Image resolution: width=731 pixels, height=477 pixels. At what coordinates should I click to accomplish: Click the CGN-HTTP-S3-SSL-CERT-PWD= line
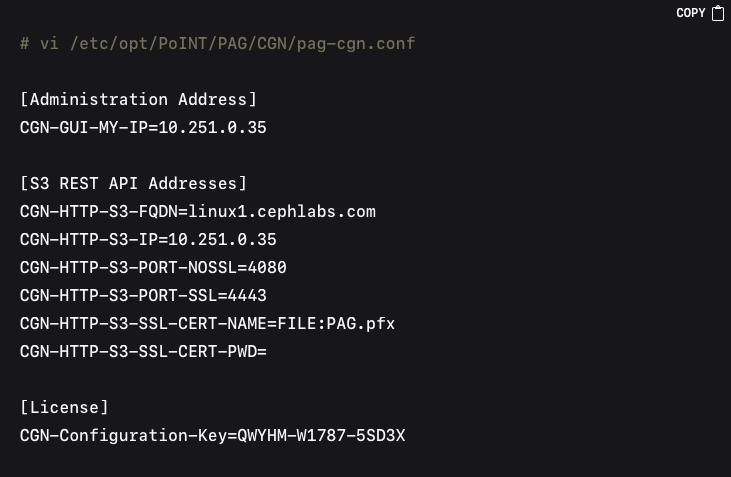[143, 351]
